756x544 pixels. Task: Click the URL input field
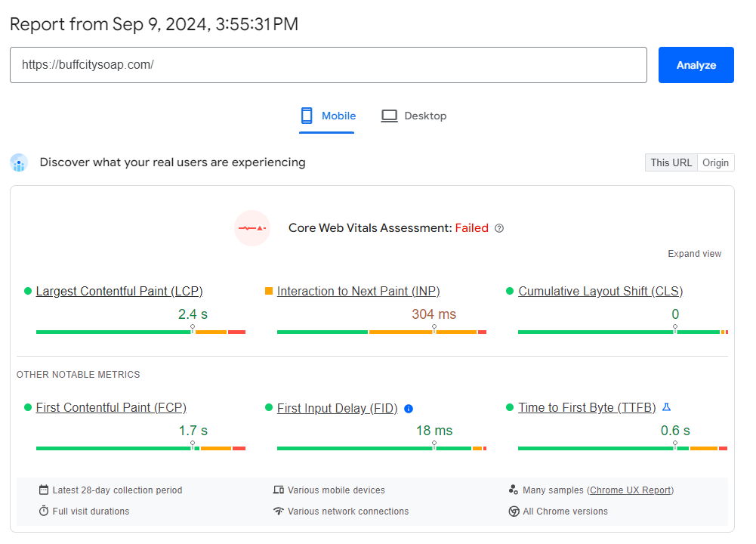tap(328, 65)
